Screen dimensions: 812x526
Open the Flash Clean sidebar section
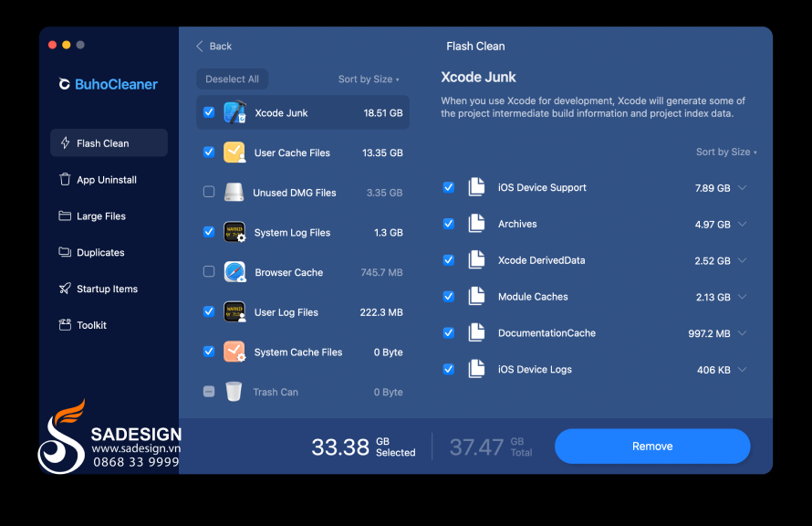click(x=109, y=143)
